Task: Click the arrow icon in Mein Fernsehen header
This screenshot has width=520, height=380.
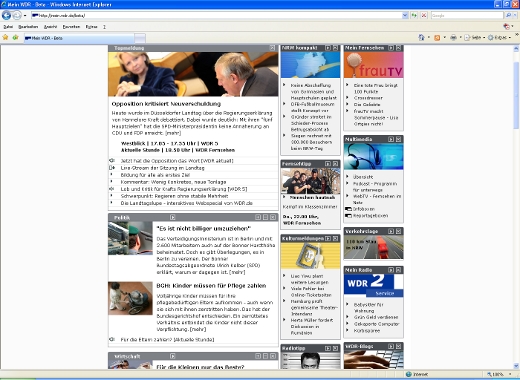Action: pos(391,48)
